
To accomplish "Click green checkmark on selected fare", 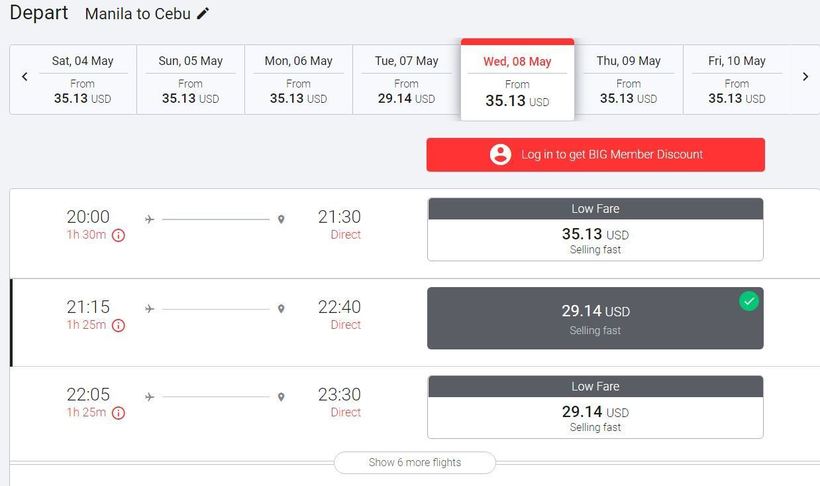I will pyautogui.click(x=749, y=301).
